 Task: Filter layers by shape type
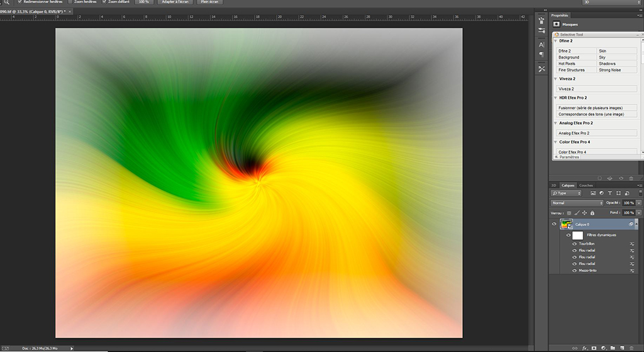pos(619,193)
